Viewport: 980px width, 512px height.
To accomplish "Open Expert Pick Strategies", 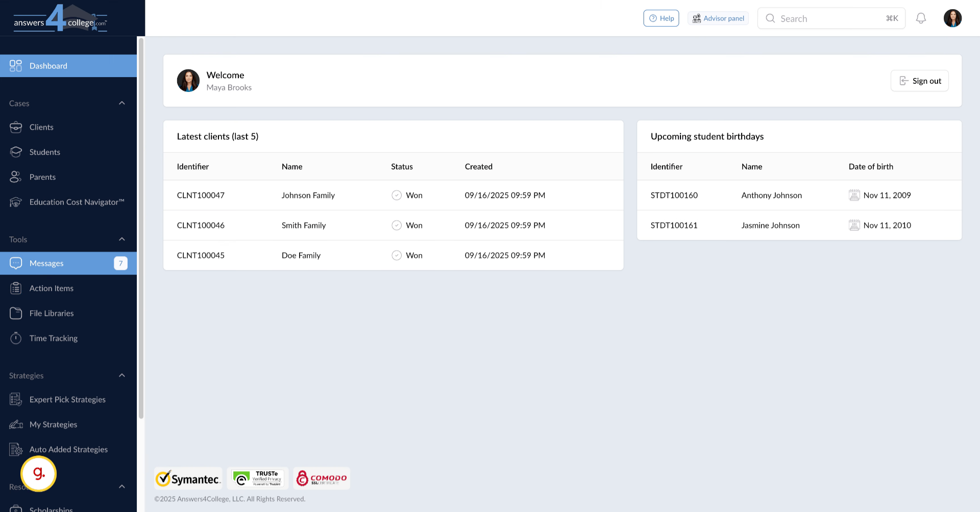I will [67, 399].
